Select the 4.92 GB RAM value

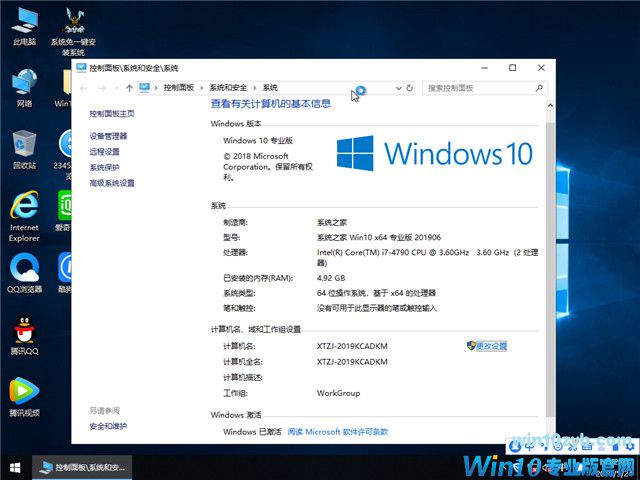[331, 278]
